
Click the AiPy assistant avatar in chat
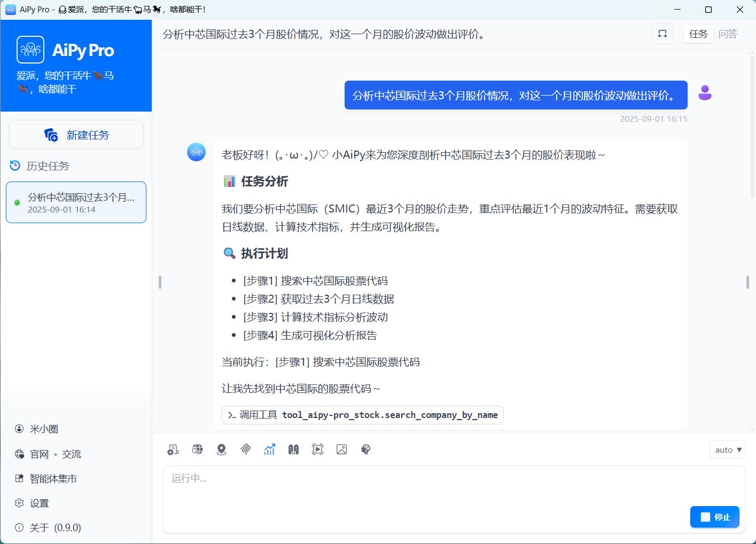click(196, 152)
